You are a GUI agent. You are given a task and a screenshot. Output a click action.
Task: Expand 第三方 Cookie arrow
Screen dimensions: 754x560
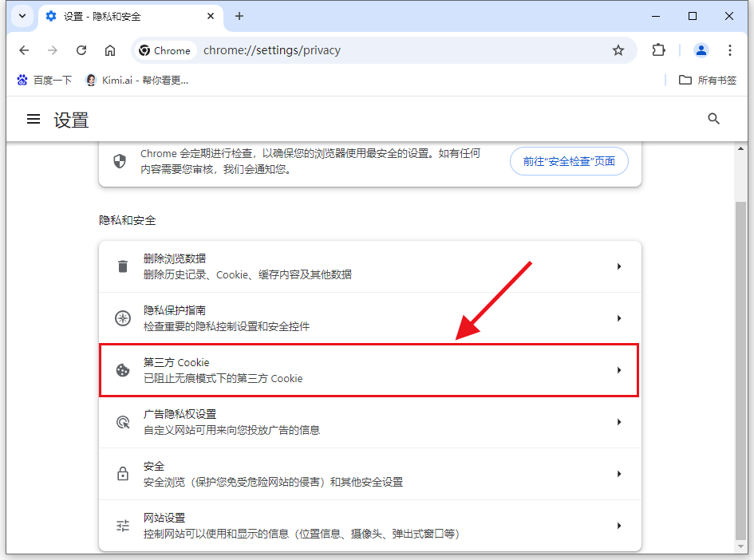coord(619,370)
